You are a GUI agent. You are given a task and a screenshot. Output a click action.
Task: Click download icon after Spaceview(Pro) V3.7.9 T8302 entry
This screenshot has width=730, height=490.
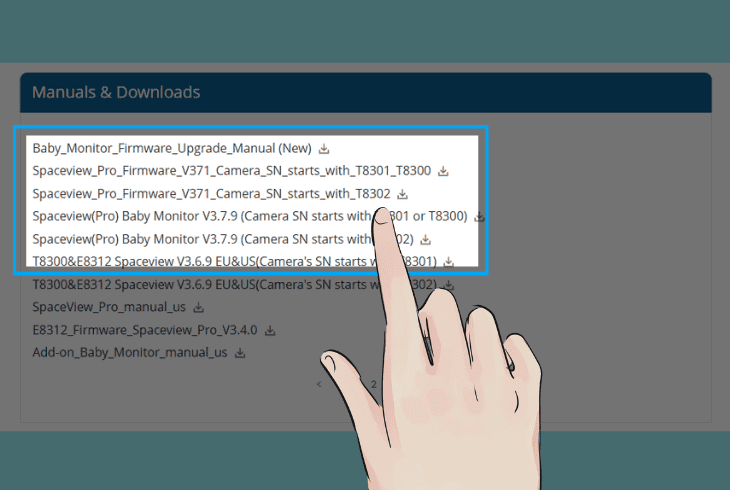point(426,240)
